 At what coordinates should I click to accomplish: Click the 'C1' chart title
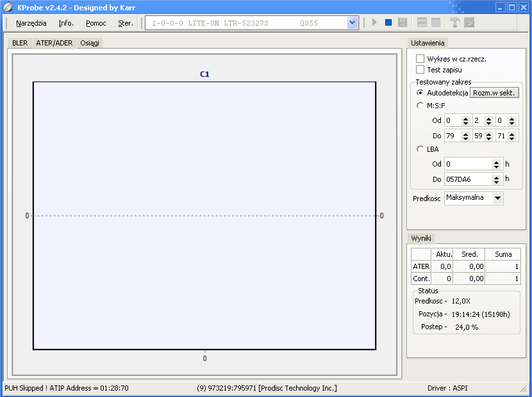point(204,74)
